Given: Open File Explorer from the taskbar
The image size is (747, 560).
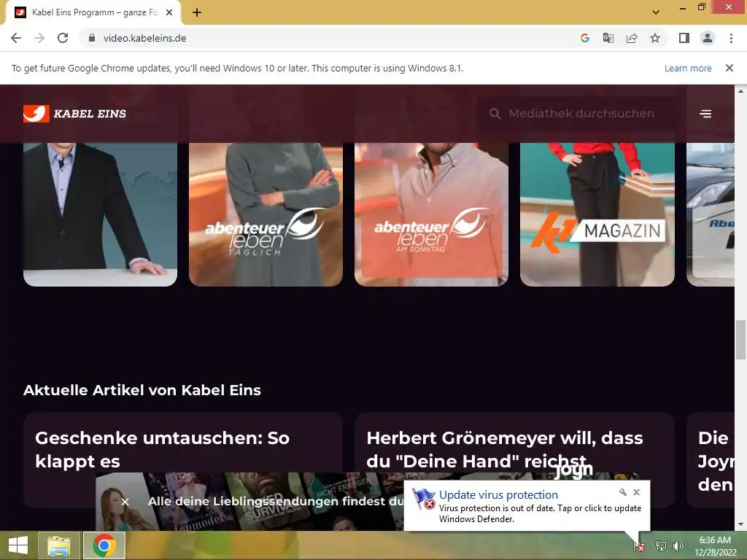Looking at the screenshot, I should click(59, 545).
